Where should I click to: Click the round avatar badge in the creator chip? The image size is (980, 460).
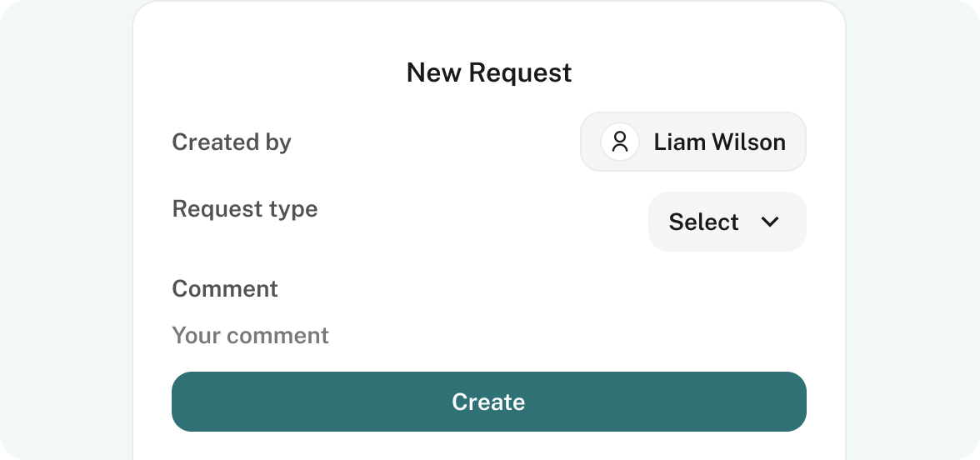(619, 142)
